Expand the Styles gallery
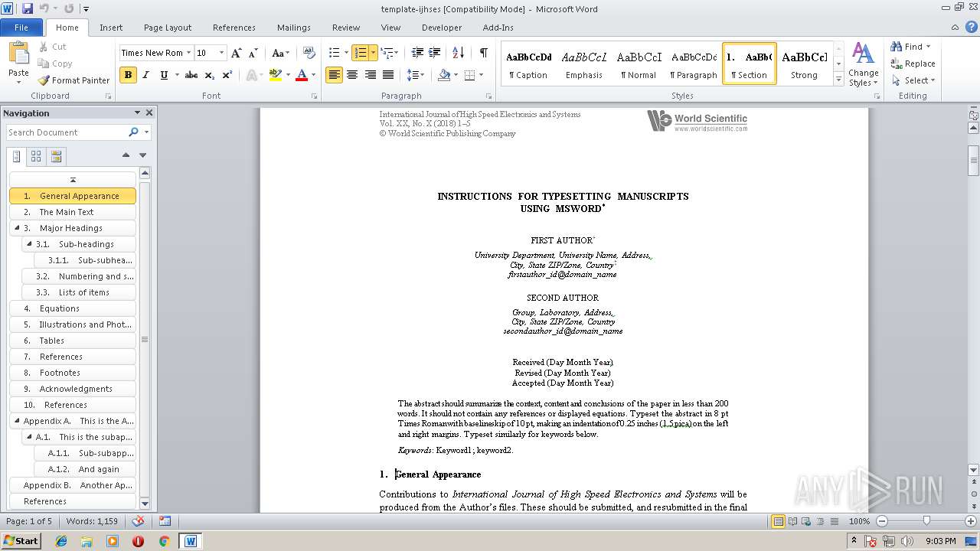The height and width of the screenshot is (551, 980). click(x=839, y=80)
